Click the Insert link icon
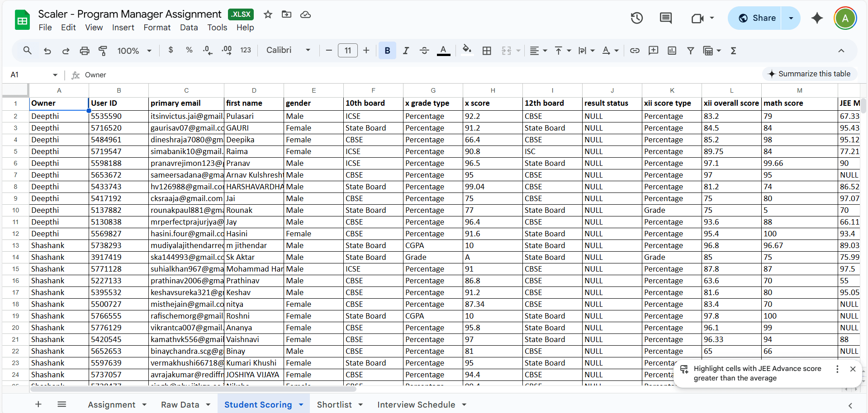868x413 pixels. point(635,51)
